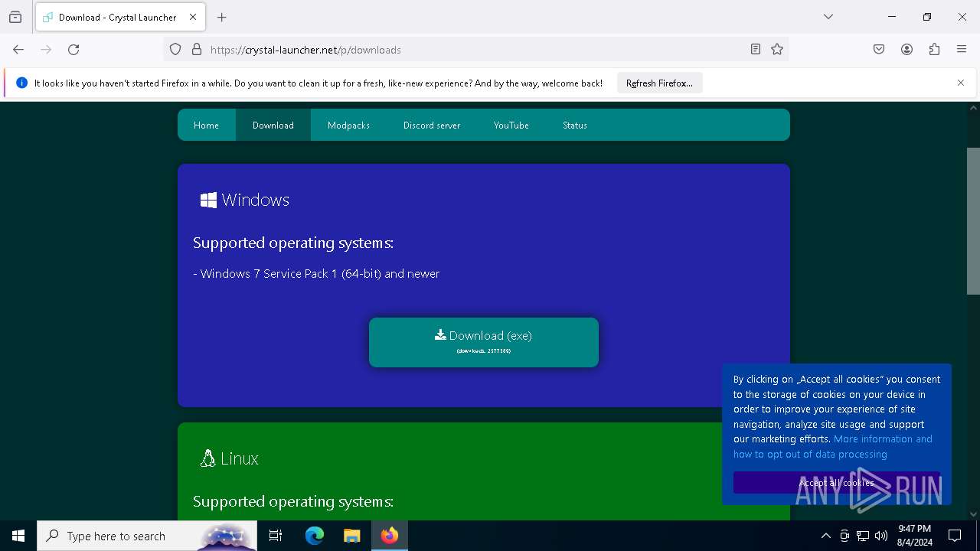The width and height of the screenshot is (980, 551).
Task: Select the Download nav item
Action: [x=273, y=125]
